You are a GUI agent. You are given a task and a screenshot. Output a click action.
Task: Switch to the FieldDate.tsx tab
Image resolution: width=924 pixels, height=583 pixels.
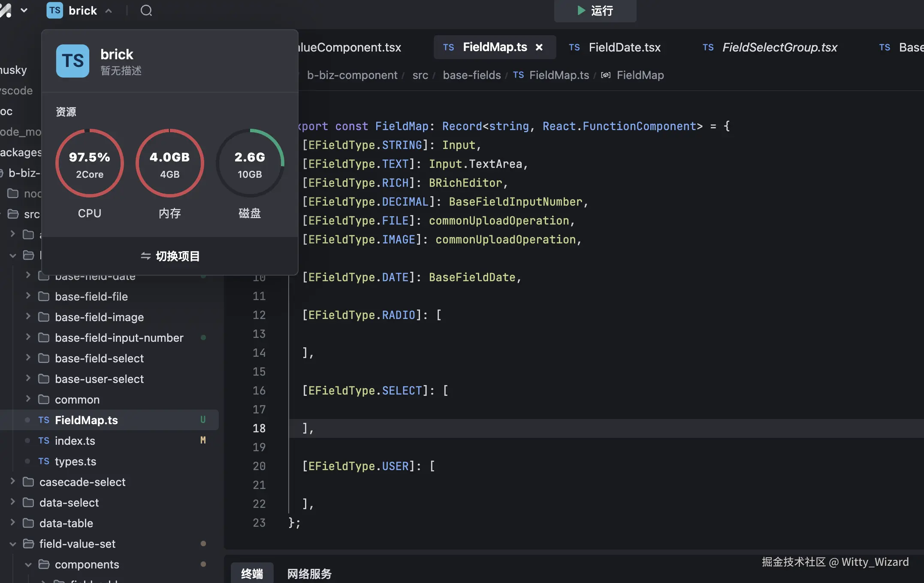click(624, 47)
